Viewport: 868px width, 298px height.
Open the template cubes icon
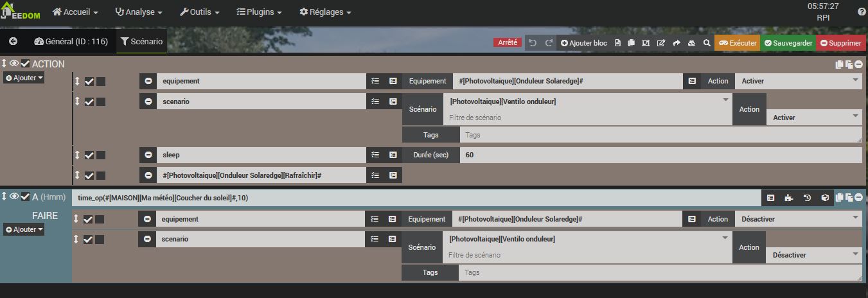pyautogui.click(x=691, y=43)
